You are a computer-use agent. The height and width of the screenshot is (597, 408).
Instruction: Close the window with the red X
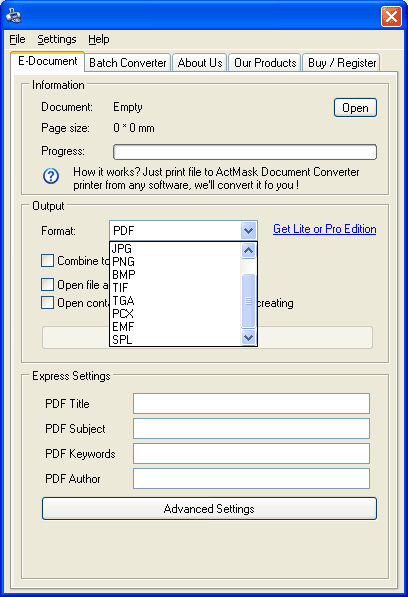point(391,16)
